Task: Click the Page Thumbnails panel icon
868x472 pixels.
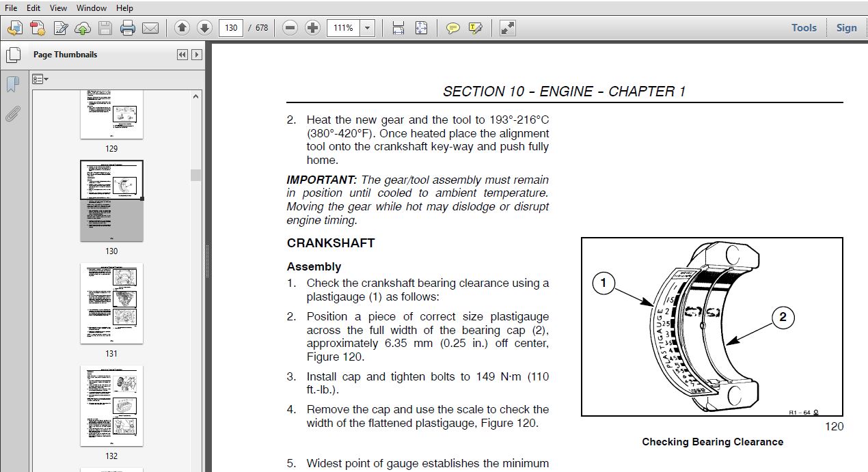Action: coord(13,55)
